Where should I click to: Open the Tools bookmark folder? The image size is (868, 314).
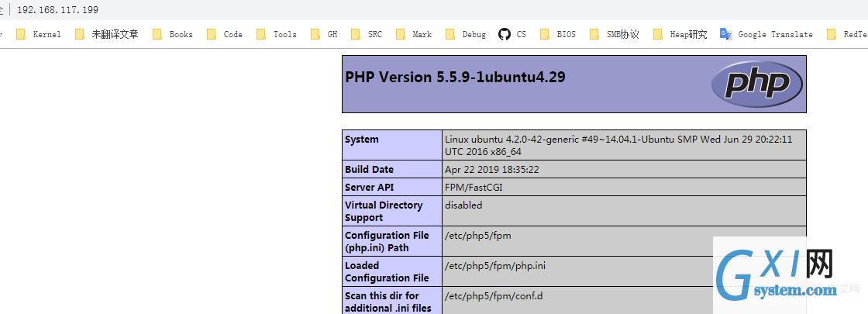click(x=277, y=34)
